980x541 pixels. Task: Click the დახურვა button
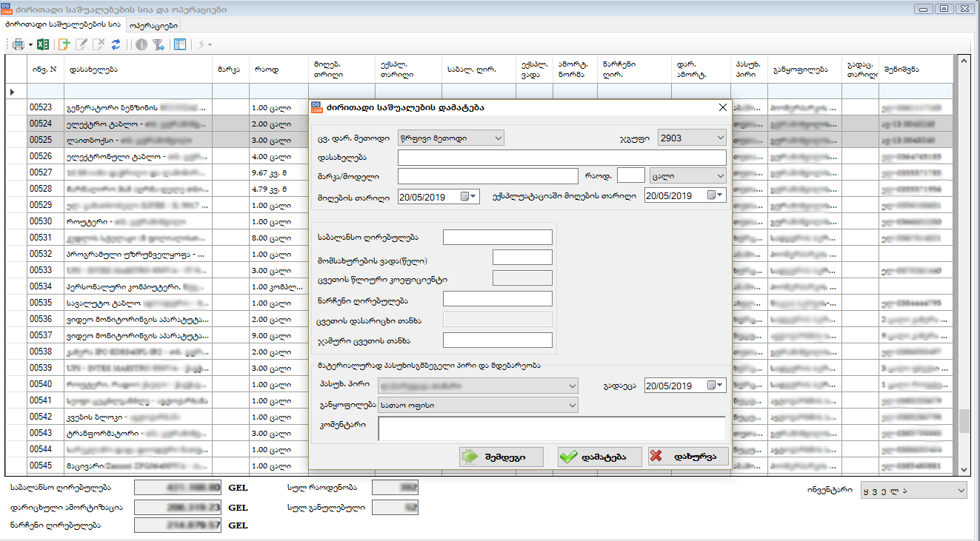687,457
